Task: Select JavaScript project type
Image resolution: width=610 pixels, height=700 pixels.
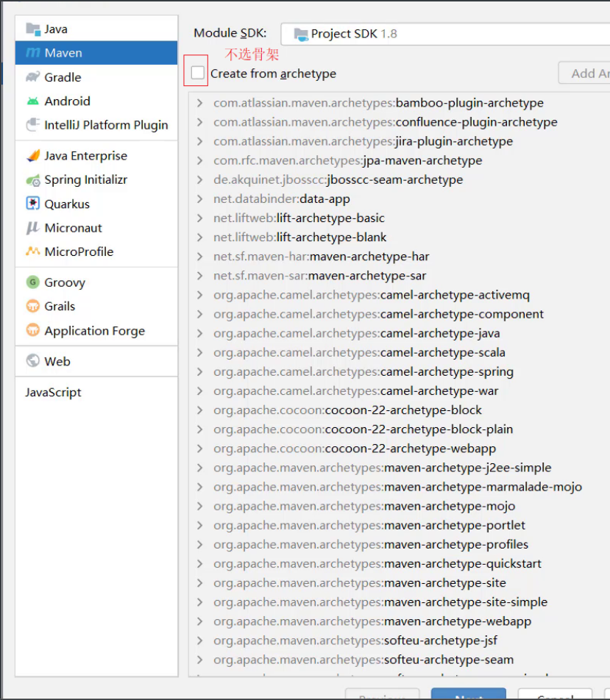Action: 96,393
